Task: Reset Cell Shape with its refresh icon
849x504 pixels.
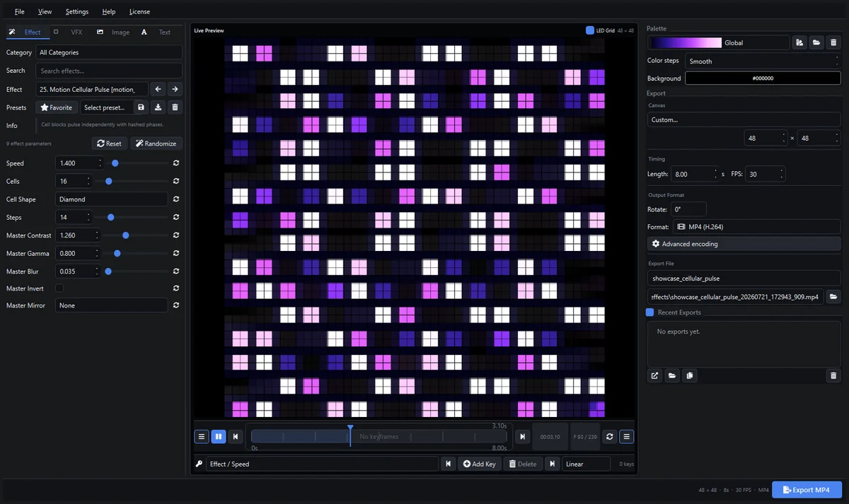Action: [175, 199]
